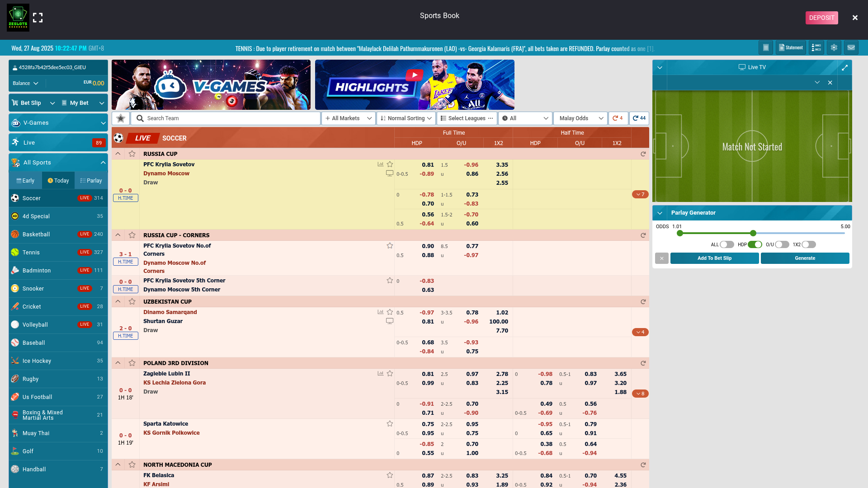Collapse the Russia Cup league section
This screenshot has height=488, width=868.
(118, 154)
